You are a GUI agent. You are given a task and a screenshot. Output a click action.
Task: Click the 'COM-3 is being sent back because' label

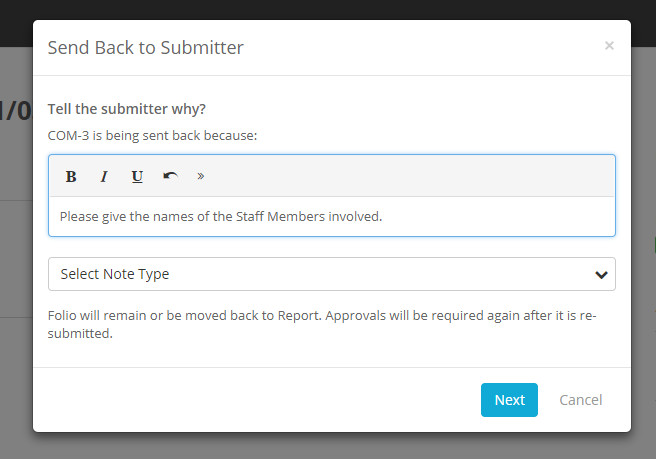coord(153,134)
